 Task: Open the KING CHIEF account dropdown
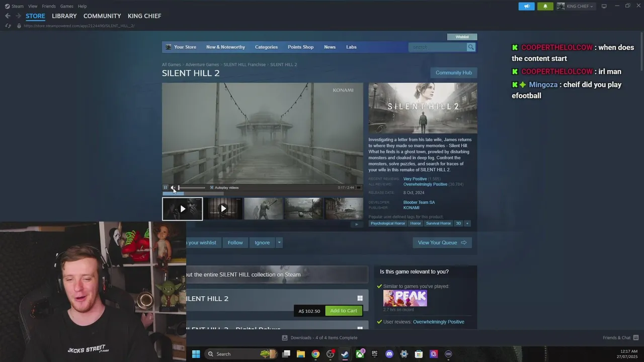(x=576, y=6)
